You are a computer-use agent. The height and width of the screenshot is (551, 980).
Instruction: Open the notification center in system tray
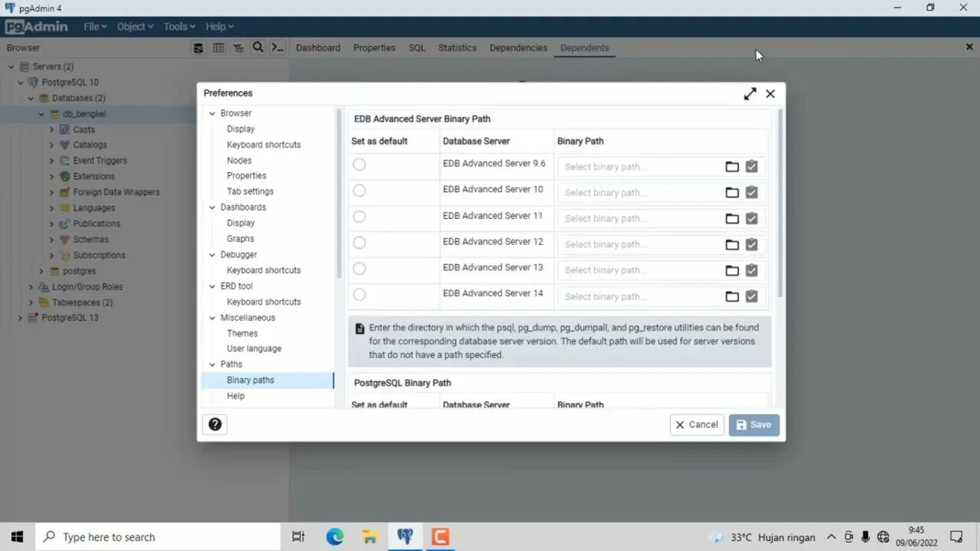pos(956,537)
